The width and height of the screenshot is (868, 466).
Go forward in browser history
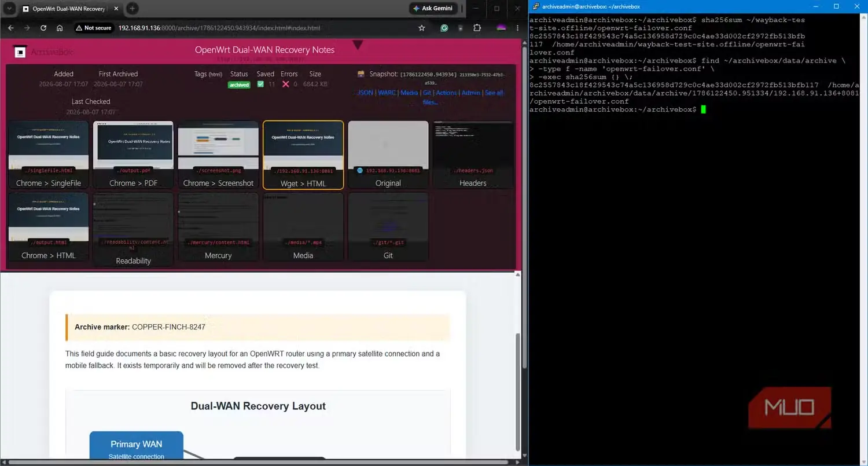(x=27, y=28)
